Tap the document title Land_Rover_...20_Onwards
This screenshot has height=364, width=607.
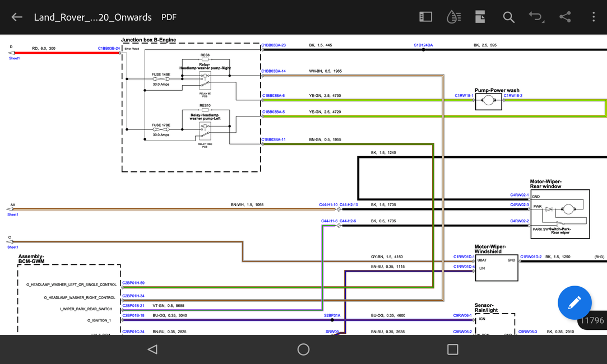[x=92, y=17]
